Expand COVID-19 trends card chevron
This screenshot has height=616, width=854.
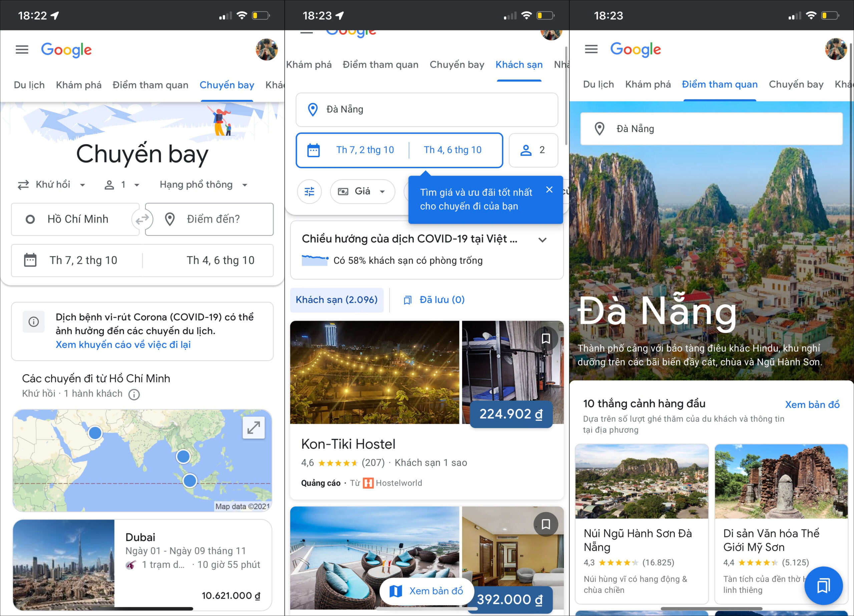[x=542, y=240]
